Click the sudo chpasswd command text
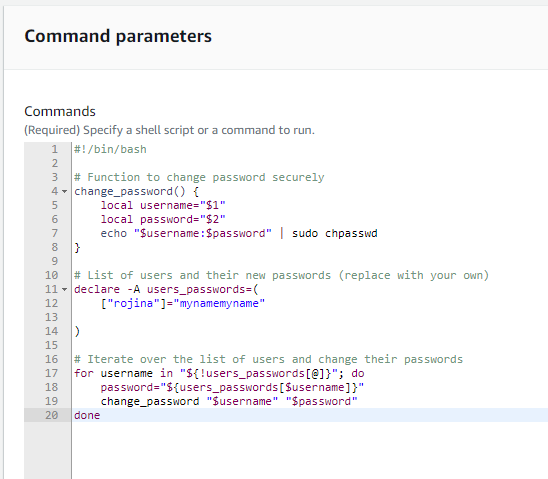 (334, 233)
